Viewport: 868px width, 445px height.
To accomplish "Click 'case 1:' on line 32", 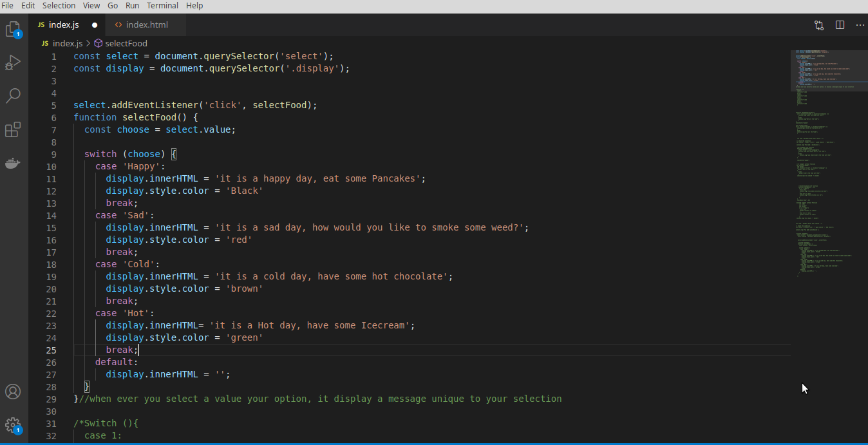I will tap(103, 435).
